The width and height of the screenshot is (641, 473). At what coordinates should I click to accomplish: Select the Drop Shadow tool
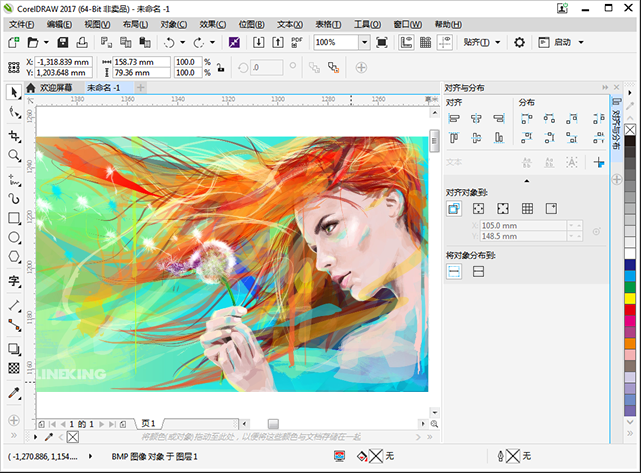tap(14, 349)
